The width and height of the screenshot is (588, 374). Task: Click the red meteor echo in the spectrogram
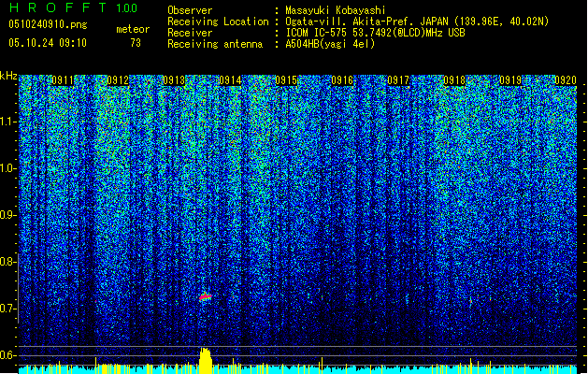click(x=206, y=296)
